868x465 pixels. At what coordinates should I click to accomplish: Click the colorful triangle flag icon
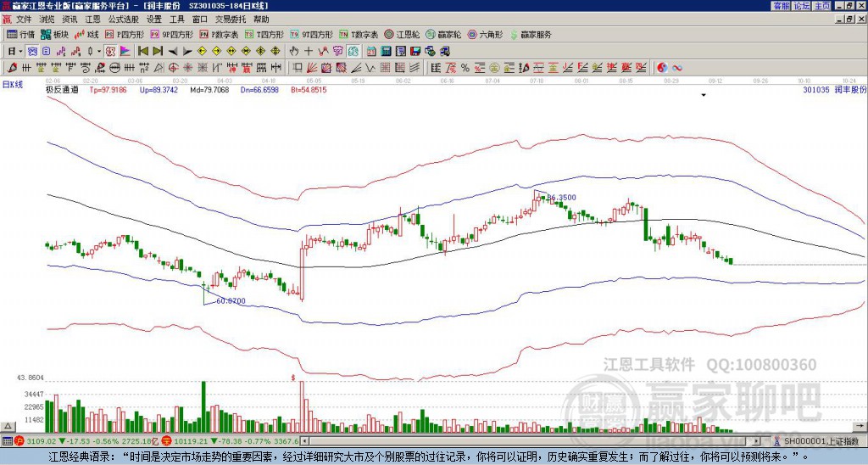point(125,52)
